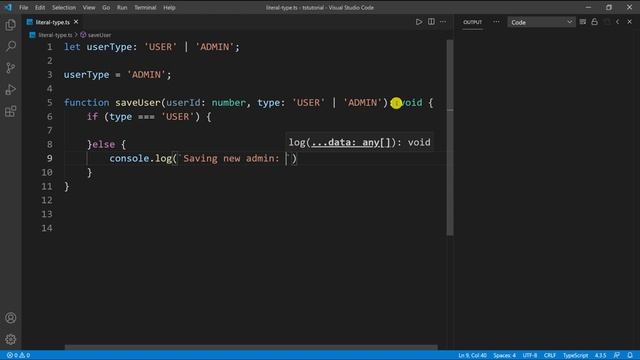Click the 'void' return type on line 5
This screenshot has height=360, width=640.
click(411, 102)
